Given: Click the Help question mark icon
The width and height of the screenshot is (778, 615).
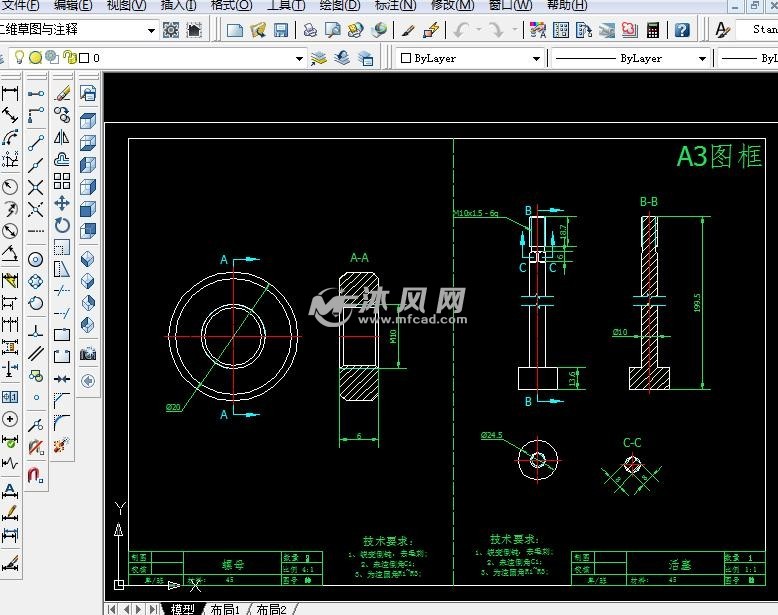Looking at the screenshot, I should (x=682, y=30).
